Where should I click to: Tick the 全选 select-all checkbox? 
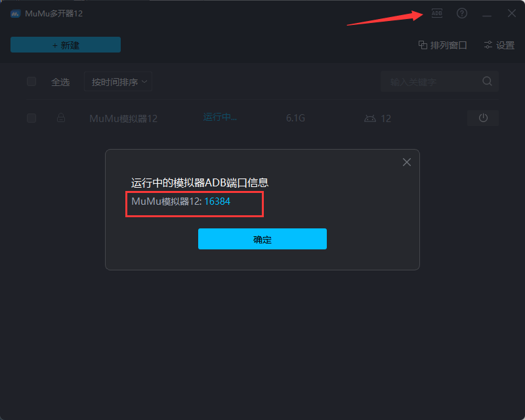coord(31,81)
